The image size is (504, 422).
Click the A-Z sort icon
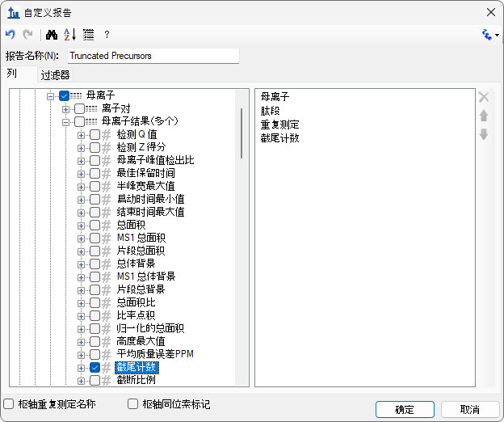[x=69, y=35]
